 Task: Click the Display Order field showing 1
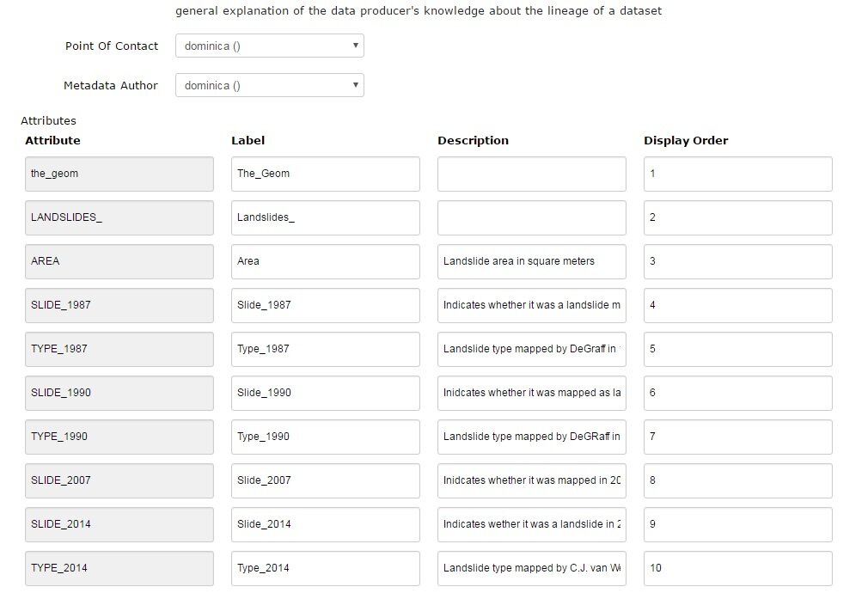pyautogui.click(x=737, y=174)
